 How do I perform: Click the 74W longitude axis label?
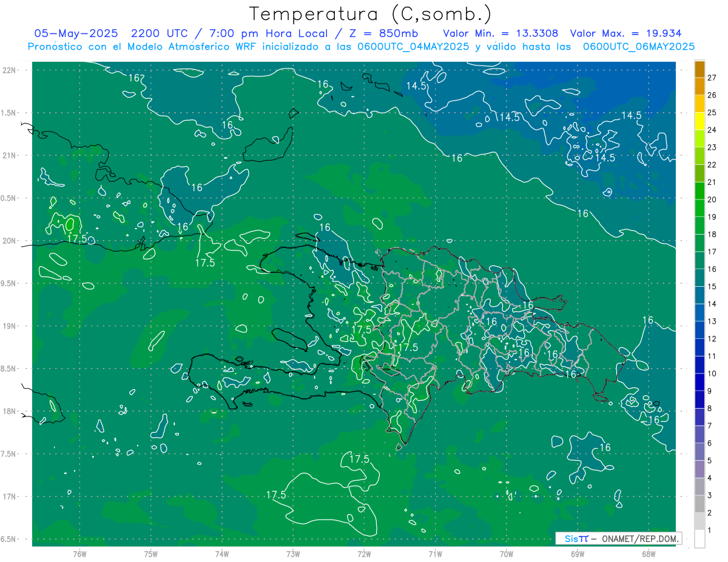[x=222, y=554]
